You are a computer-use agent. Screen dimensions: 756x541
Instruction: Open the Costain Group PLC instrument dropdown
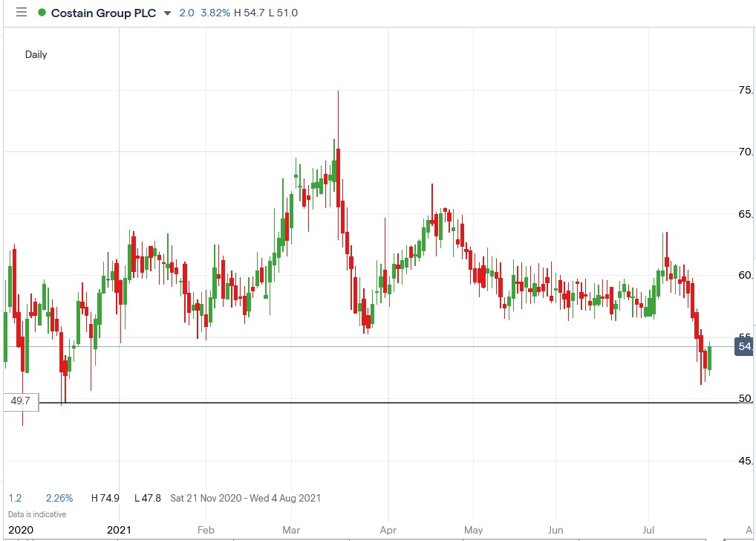(166, 13)
